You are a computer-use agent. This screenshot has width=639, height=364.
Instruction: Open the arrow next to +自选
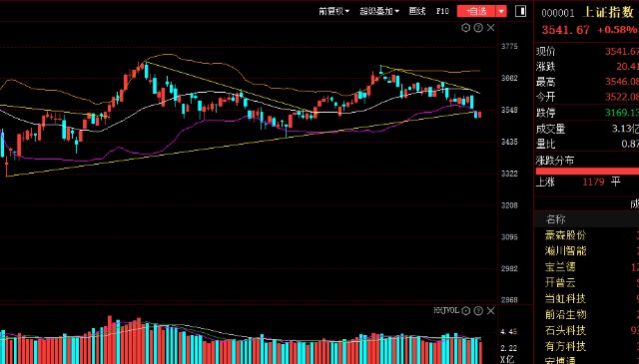pyautogui.click(x=501, y=11)
